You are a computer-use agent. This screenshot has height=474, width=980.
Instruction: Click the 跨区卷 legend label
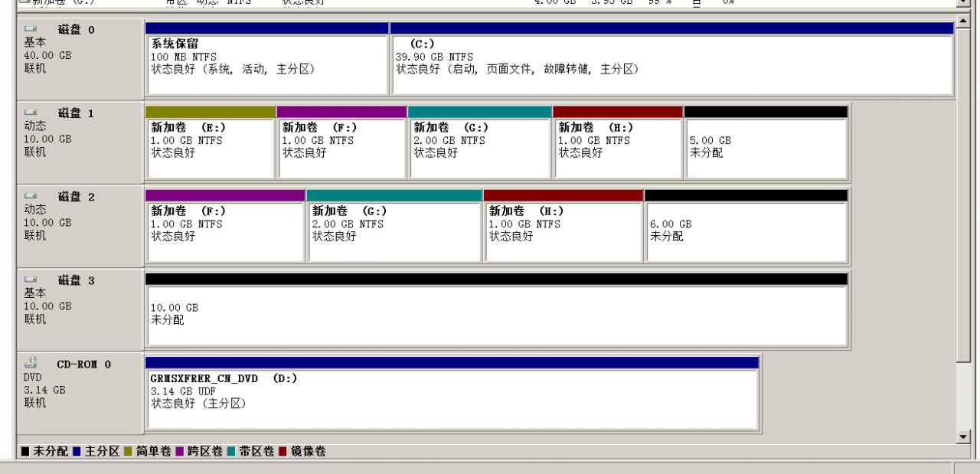click(x=205, y=452)
